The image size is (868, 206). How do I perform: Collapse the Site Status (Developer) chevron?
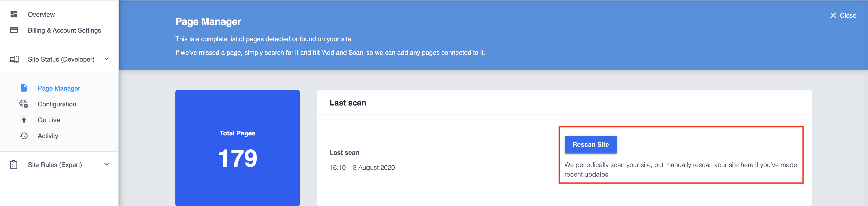tap(106, 59)
